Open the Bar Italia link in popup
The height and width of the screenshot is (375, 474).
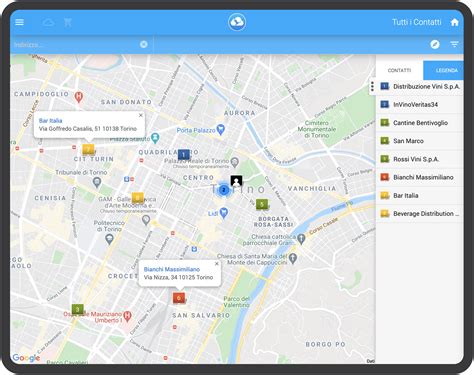tap(50, 121)
